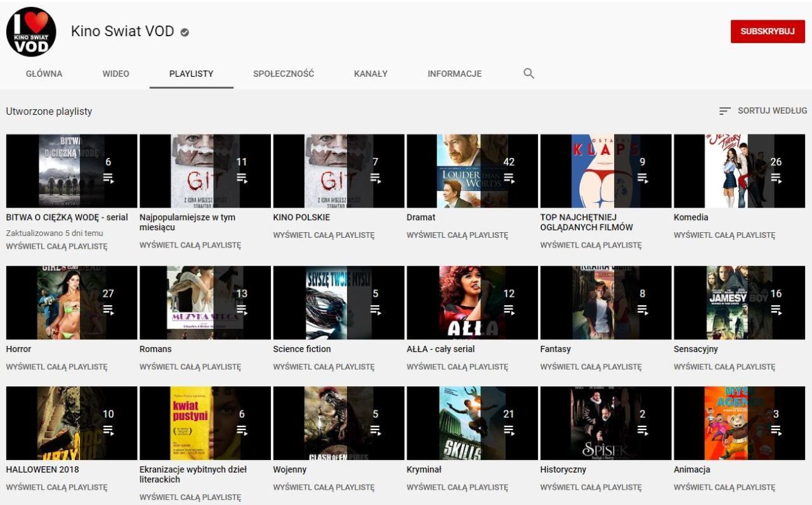
Task: Click 'TOP NAJCHĘTNIEJ OGLĄDANYCH FILMÓW' title
Action: (587, 222)
